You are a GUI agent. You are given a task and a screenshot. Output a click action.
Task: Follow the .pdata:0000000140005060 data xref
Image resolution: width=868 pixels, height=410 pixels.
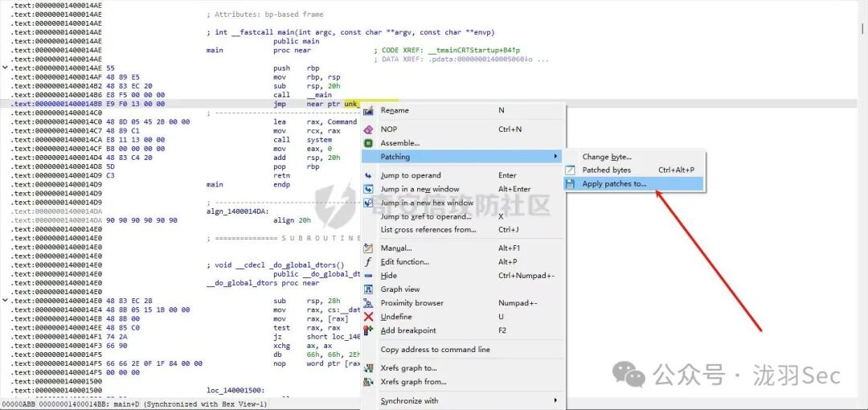pos(481,59)
